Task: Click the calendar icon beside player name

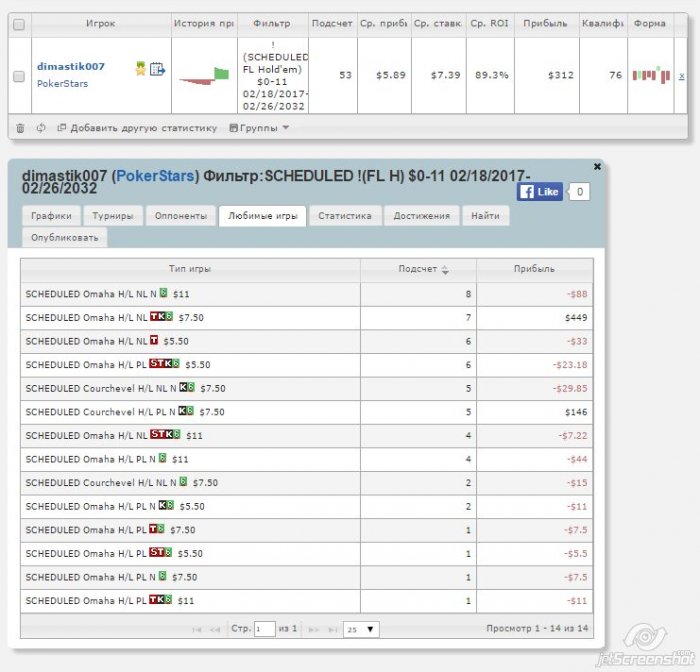Action: 156,68
